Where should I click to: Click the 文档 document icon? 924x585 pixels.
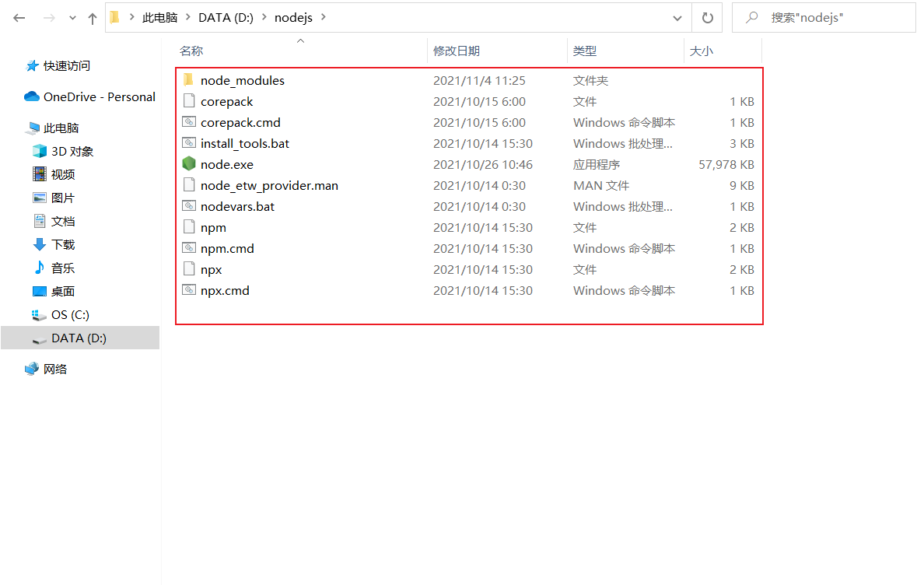[40, 221]
